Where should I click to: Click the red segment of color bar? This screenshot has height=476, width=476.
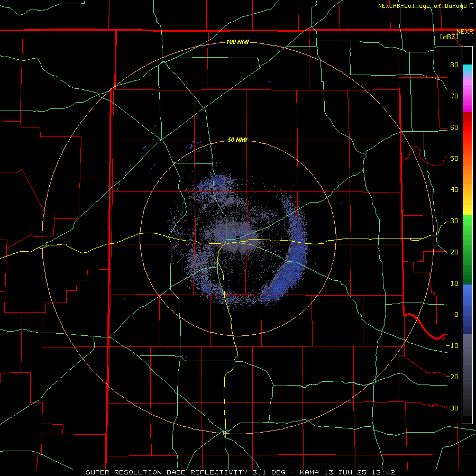point(467,127)
